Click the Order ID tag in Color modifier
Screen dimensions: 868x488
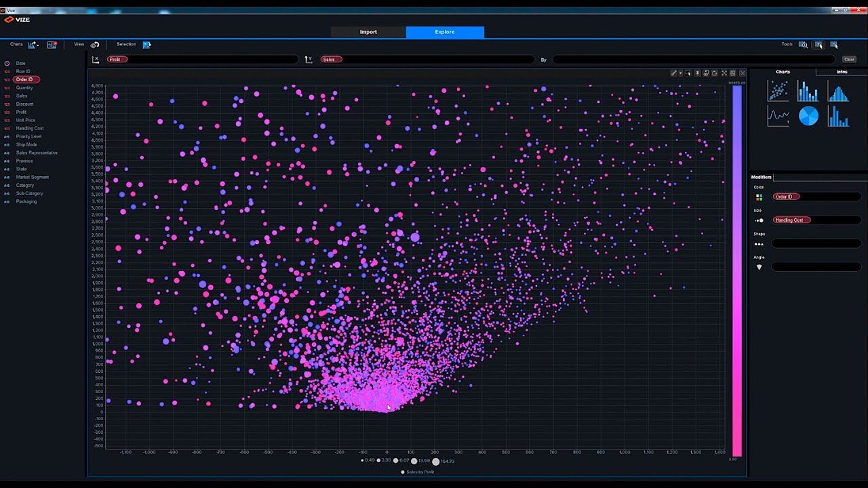(786, 197)
